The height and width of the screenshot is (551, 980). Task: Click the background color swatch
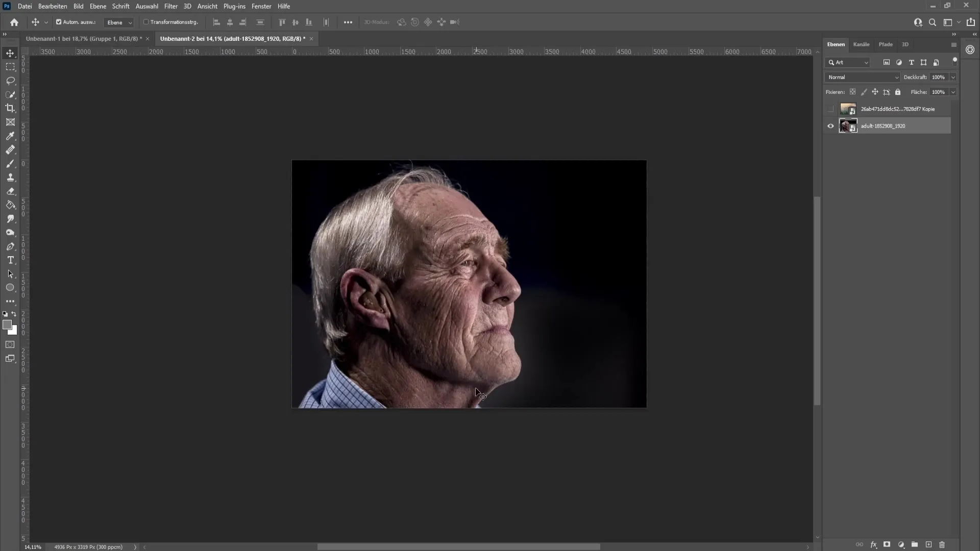click(14, 332)
